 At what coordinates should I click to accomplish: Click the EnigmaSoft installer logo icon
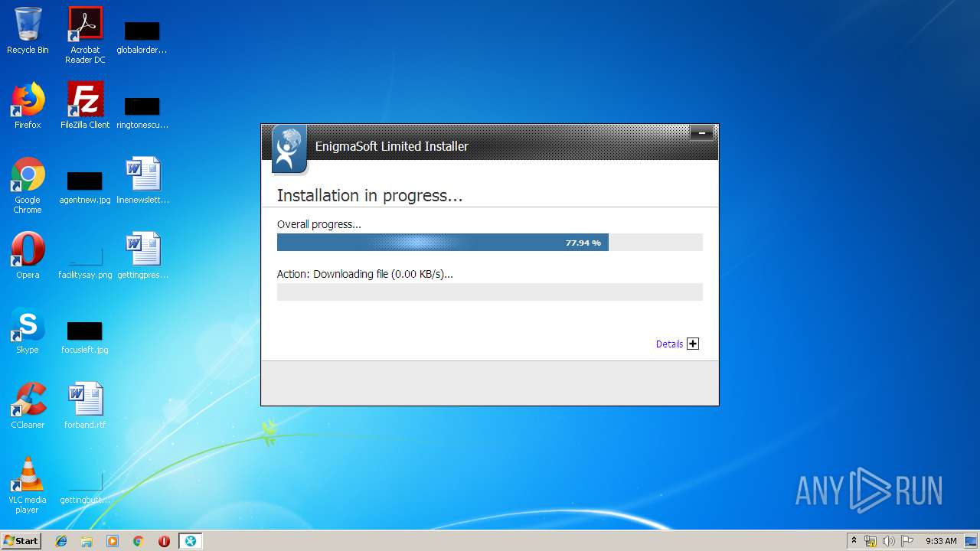coord(289,149)
